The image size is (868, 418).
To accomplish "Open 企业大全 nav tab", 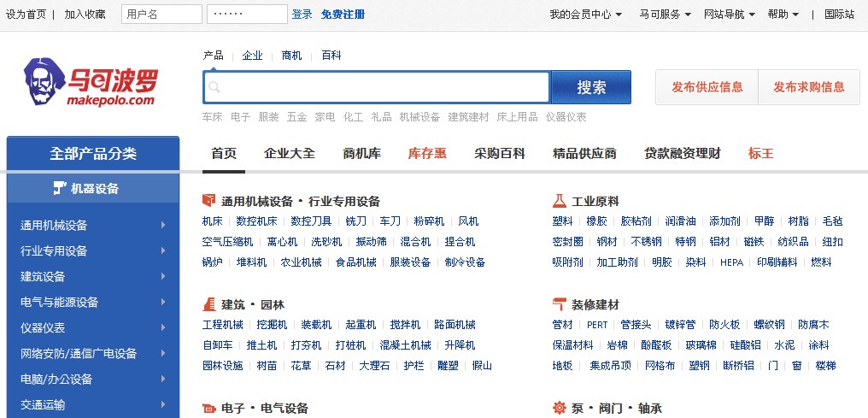I will pyautogui.click(x=290, y=153).
